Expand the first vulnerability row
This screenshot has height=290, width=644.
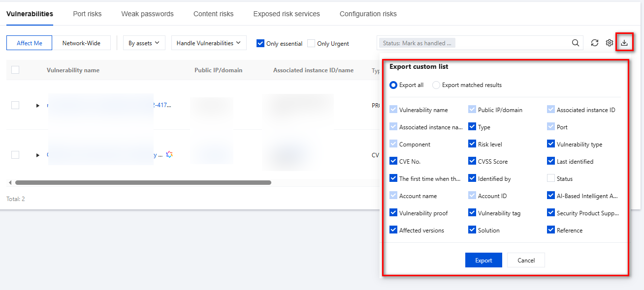pyautogui.click(x=38, y=105)
